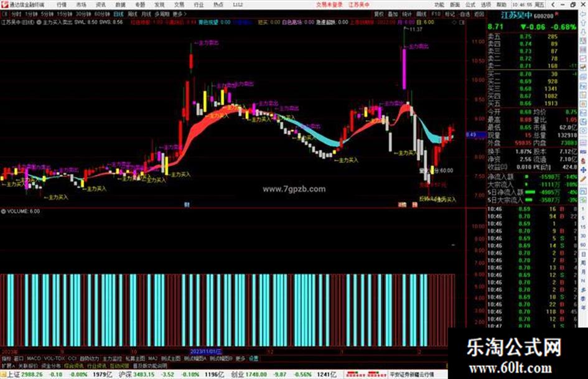Click 设置 in the indicator tab bar
This screenshot has height=379, width=588.
coord(253,358)
